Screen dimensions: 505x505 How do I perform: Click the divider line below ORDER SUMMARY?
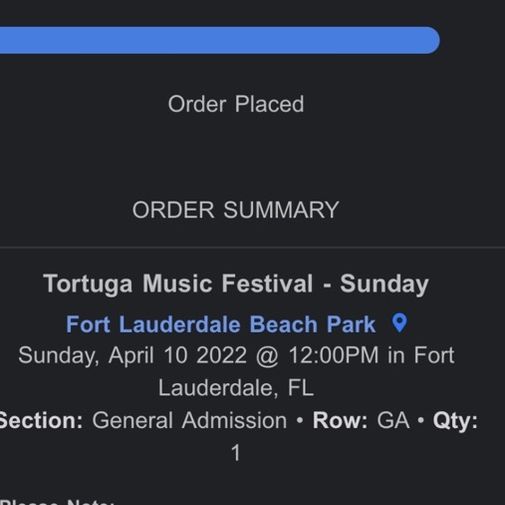pos(252,248)
